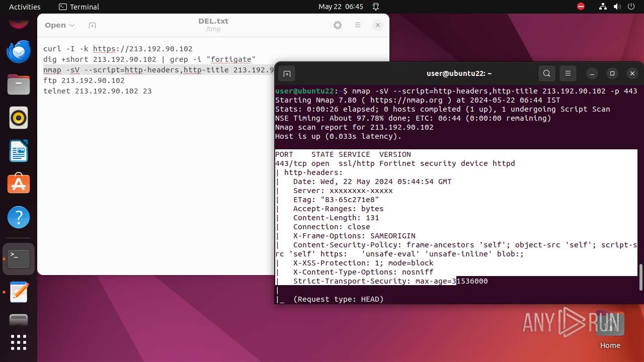Click the X-Frame-Options: SAMEORIGIN line

(x=354, y=236)
